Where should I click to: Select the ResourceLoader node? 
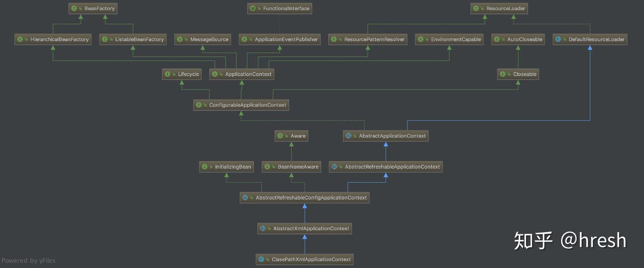point(499,9)
